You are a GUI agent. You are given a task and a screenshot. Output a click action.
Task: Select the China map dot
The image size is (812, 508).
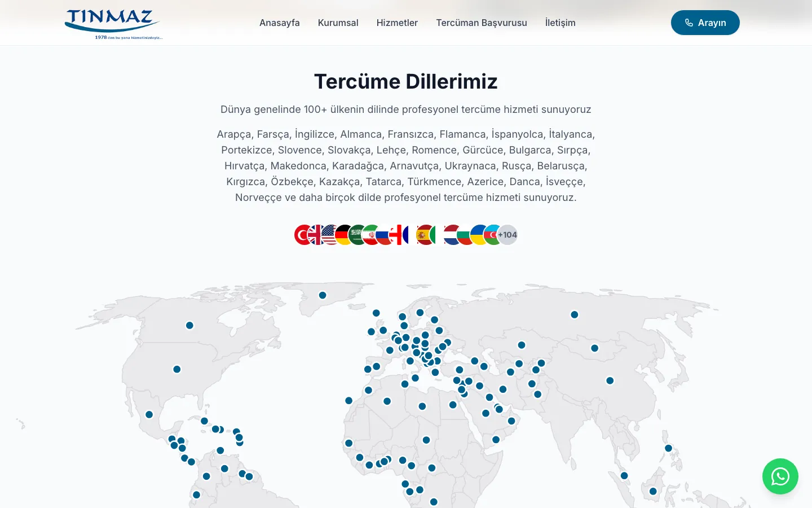[610, 380]
